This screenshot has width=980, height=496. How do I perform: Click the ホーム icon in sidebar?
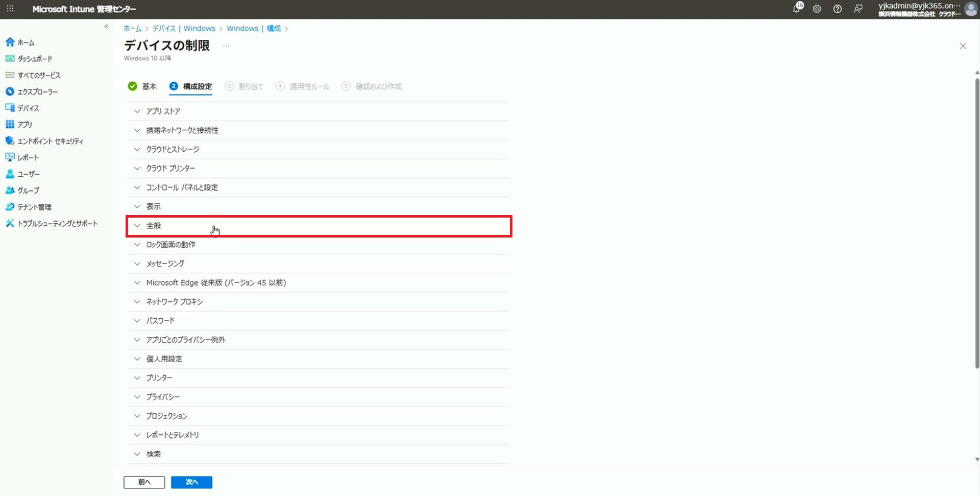point(10,42)
